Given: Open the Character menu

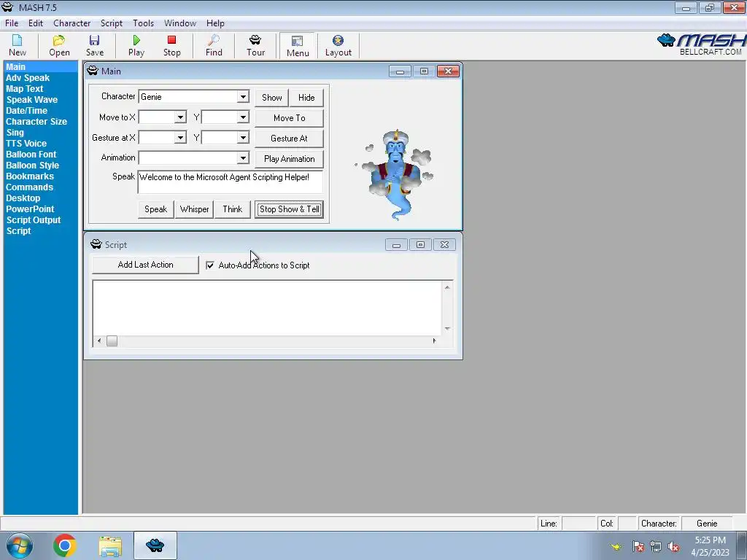Looking at the screenshot, I should coord(72,23).
